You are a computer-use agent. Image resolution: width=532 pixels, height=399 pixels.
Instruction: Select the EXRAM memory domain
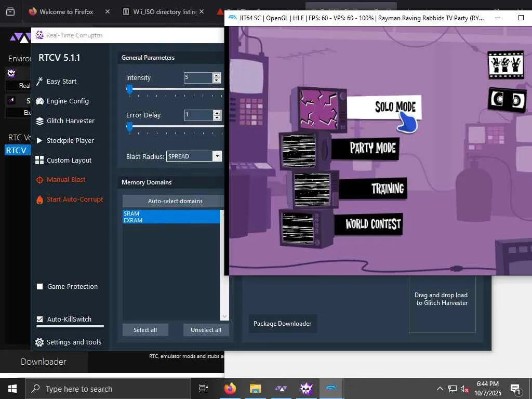[x=171, y=220]
